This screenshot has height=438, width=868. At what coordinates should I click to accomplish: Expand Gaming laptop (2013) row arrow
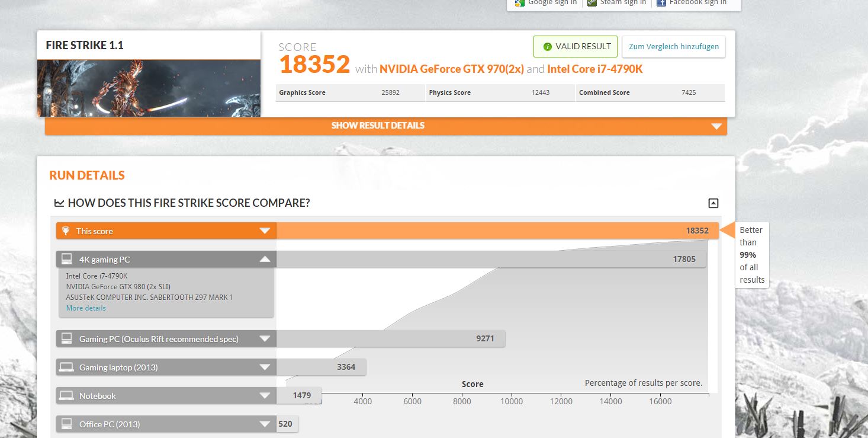pyautogui.click(x=265, y=367)
